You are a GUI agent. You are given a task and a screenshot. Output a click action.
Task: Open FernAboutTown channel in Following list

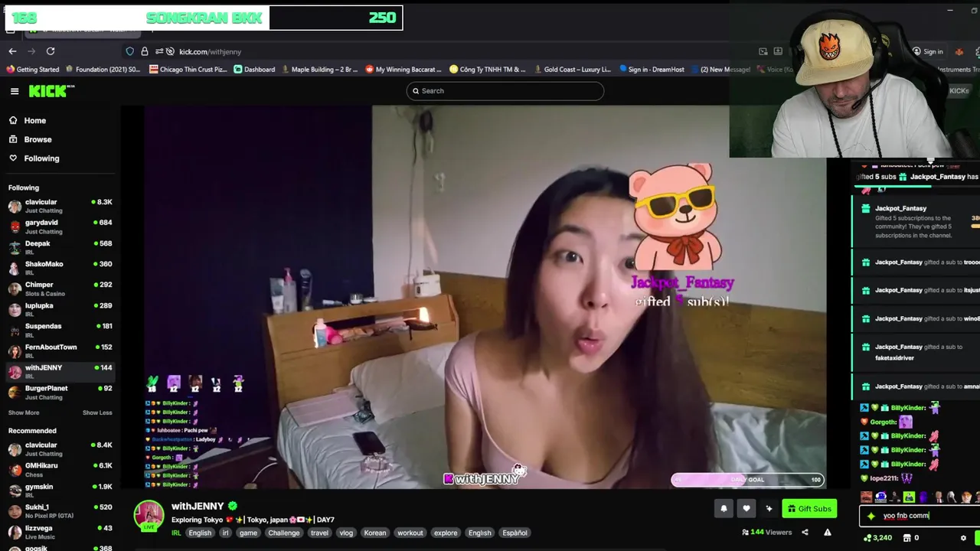point(60,350)
